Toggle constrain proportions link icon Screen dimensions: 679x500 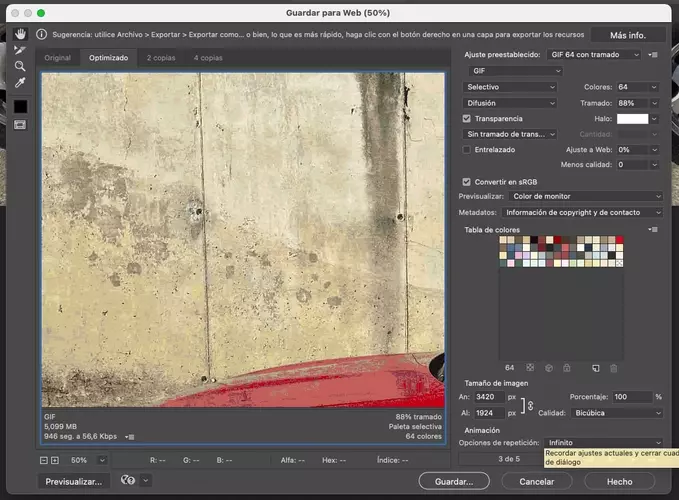point(530,406)
